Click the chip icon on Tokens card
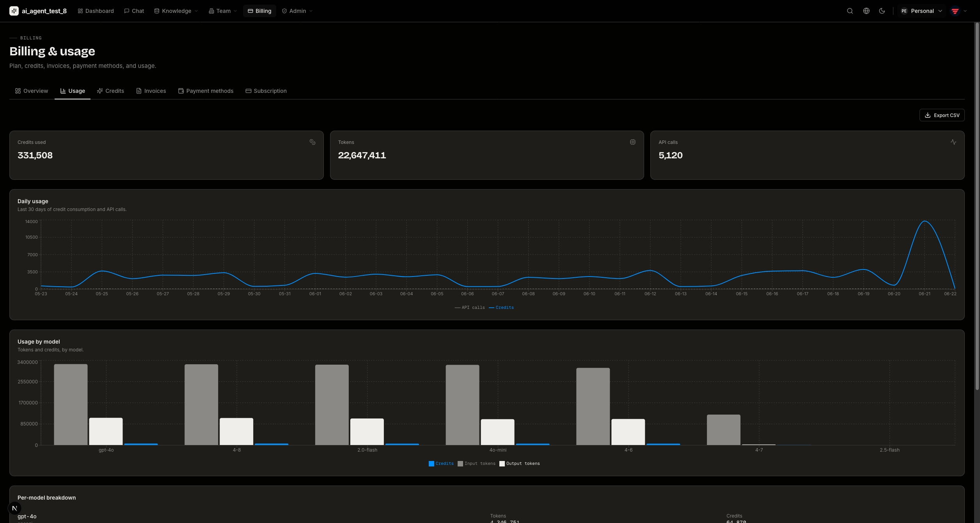This screenshot has width=980, height=523. 633,142
